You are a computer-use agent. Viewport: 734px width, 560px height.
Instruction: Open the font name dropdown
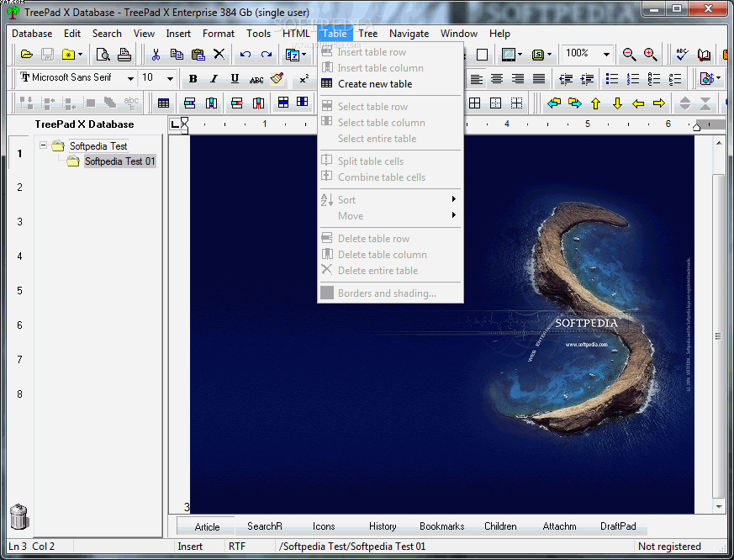point(130,79)
